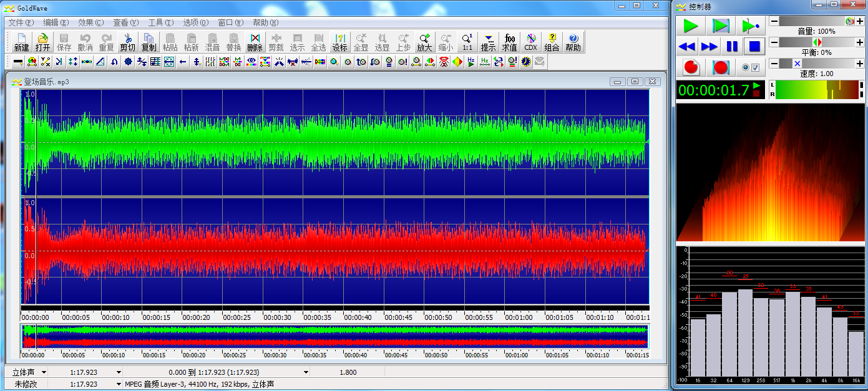The width and height of the screenshot is (868, 391).
Task: Click the 帮助 (Help) toolbar button
Action: tap(573, 42)
